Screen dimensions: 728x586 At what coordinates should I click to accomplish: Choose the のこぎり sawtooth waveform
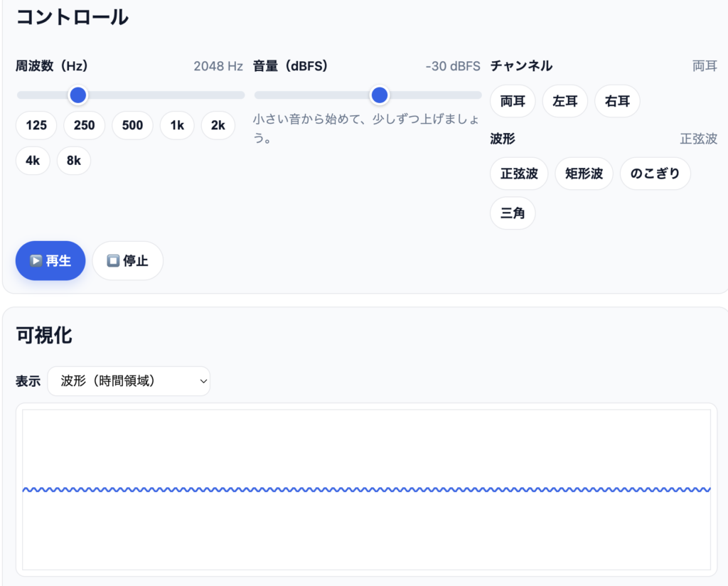(x=655, y=174)
